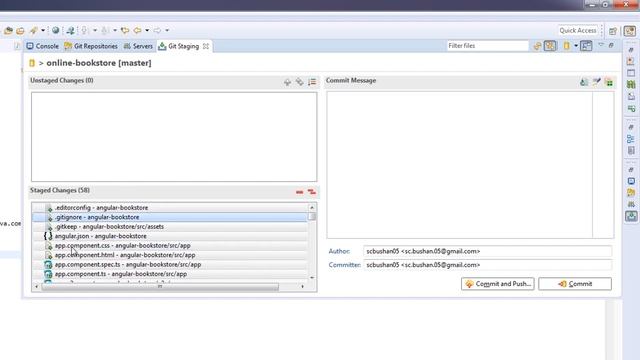Toggle Add Change-Id

pyautogui.click(x=609, y=82)
